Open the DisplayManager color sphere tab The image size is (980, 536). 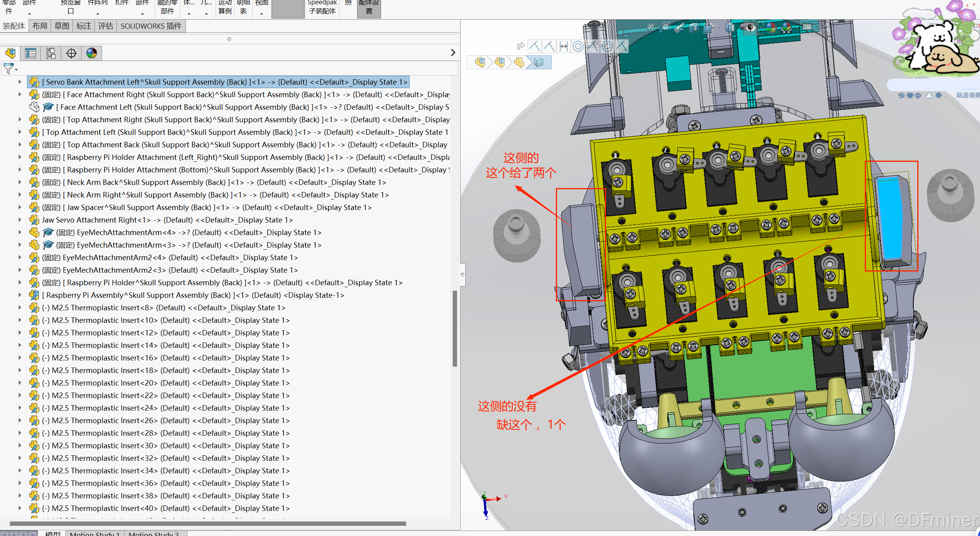92,53
